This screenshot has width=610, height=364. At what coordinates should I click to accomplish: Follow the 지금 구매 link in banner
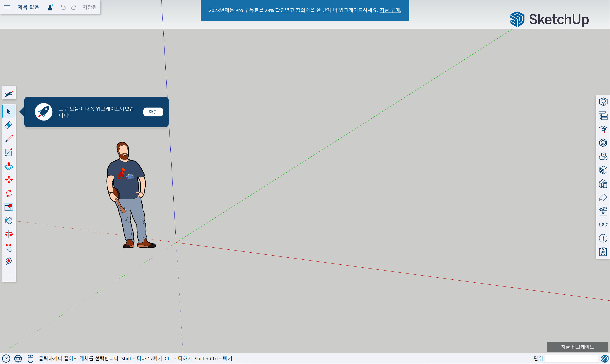(x=390, y=10)
